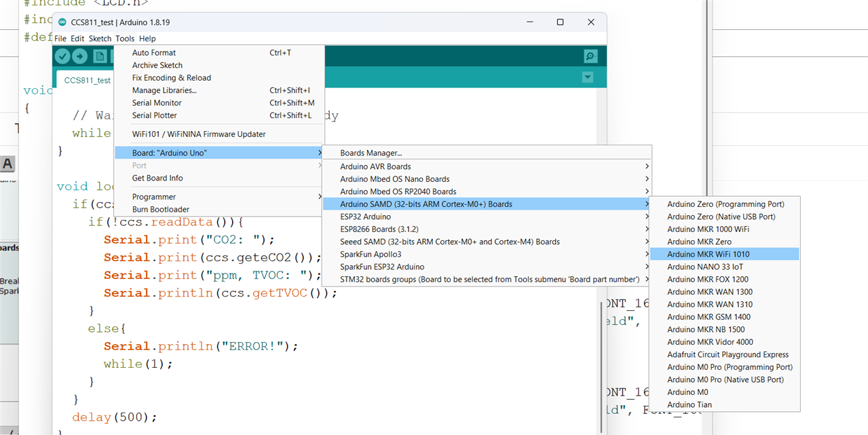This screenshot has height=435, width=868.
Task: Maximize the Arduino window
Action: pyautogui.click(x=561, y=22)
